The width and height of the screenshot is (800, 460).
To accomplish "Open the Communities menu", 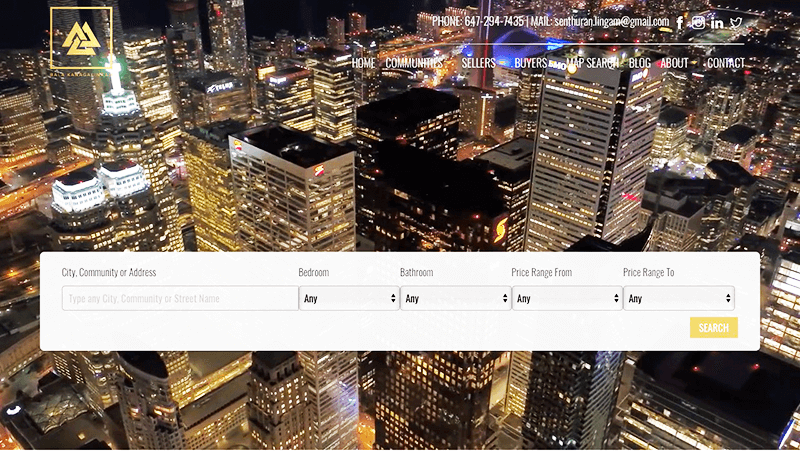I will (414, 63).
